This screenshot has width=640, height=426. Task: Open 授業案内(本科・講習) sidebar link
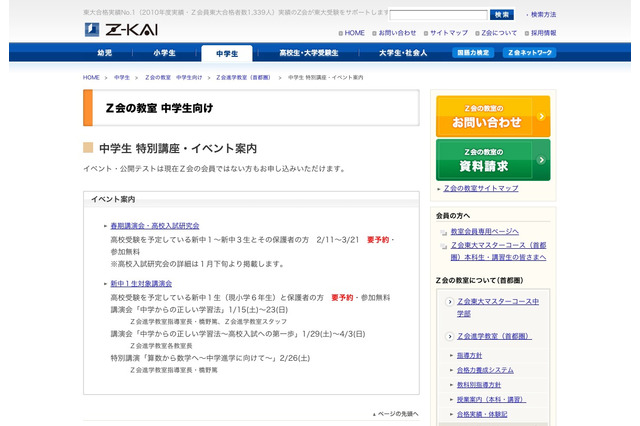pyautogui.click(x=491, y=399)
